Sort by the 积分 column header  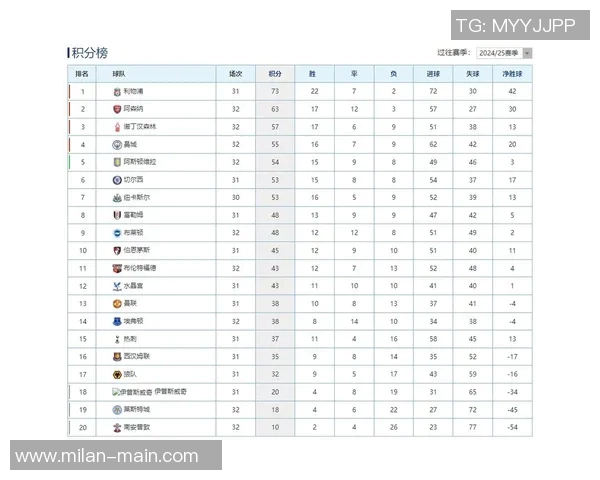[x=275, y=74]
